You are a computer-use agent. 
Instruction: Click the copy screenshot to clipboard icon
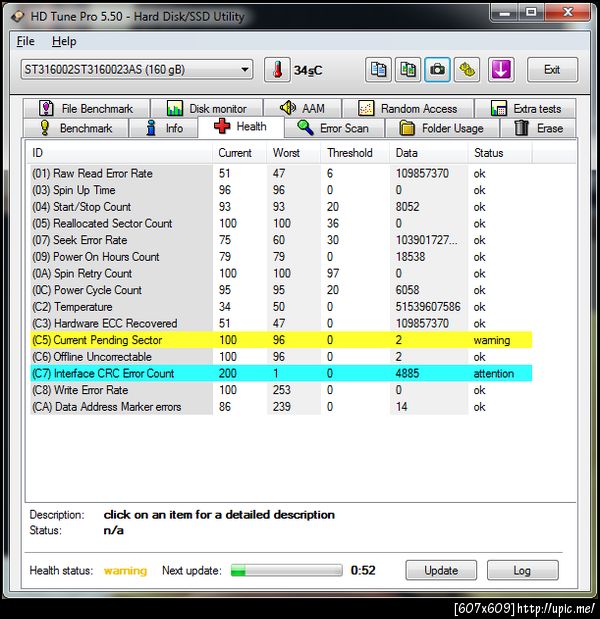coord(408,70)
